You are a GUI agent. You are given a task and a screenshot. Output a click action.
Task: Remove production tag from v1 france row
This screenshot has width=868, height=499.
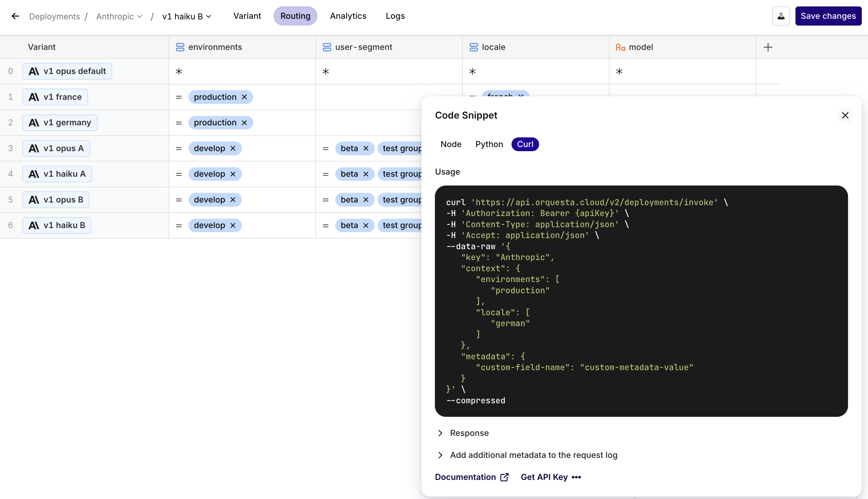point(244,97)
